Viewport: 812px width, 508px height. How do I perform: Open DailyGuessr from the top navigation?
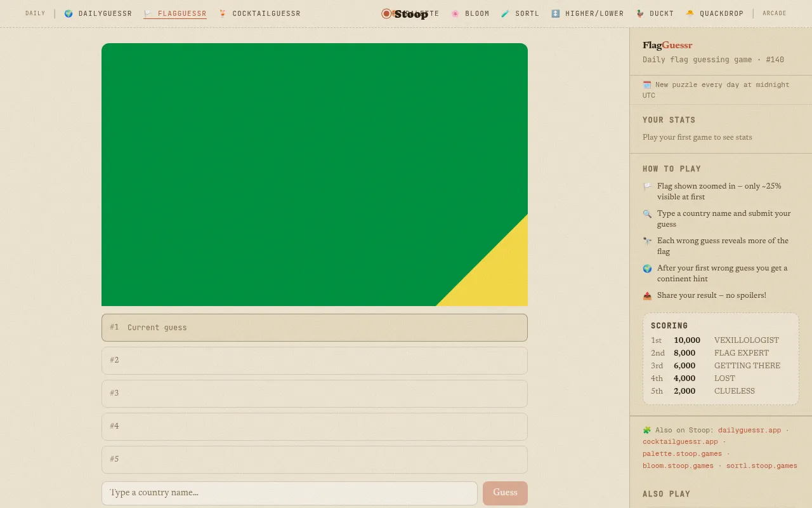click(98, 13)
